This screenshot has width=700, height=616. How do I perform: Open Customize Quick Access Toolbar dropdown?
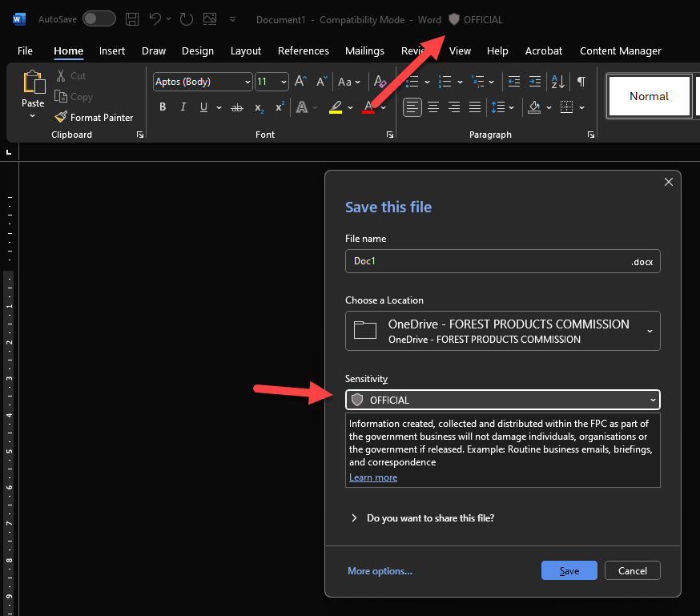232,19
